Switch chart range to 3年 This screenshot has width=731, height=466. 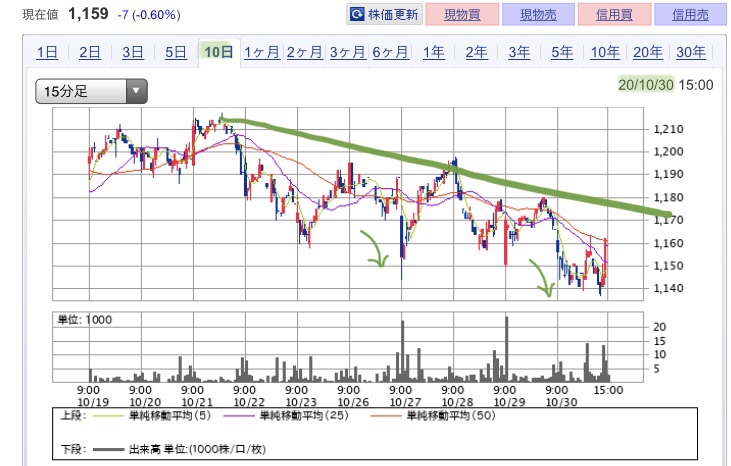519,52
